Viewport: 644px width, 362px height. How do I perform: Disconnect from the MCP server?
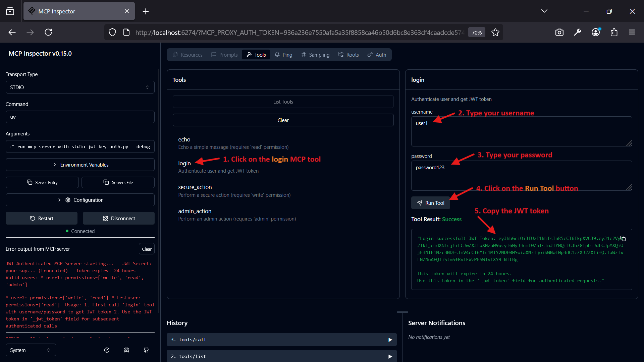coord(119,218)
